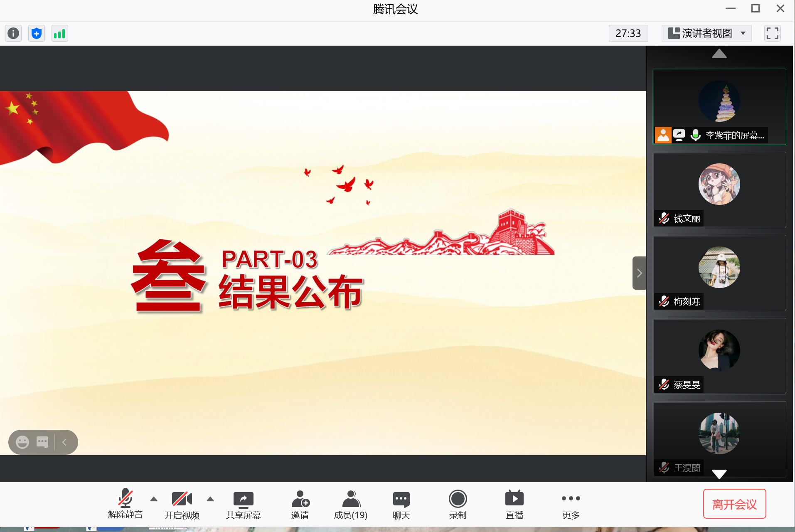
Task: Enter fullscreen mode
Action: point(772,33)
